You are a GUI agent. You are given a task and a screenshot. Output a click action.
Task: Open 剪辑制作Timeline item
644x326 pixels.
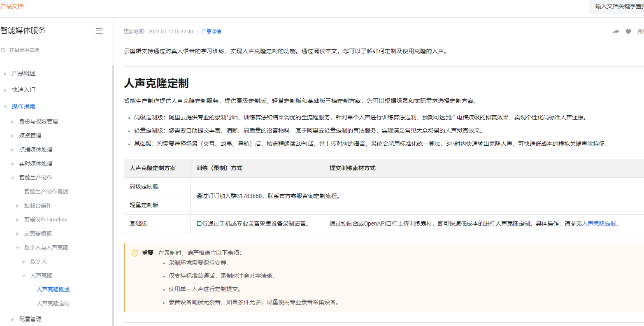(x=46, y=219)
